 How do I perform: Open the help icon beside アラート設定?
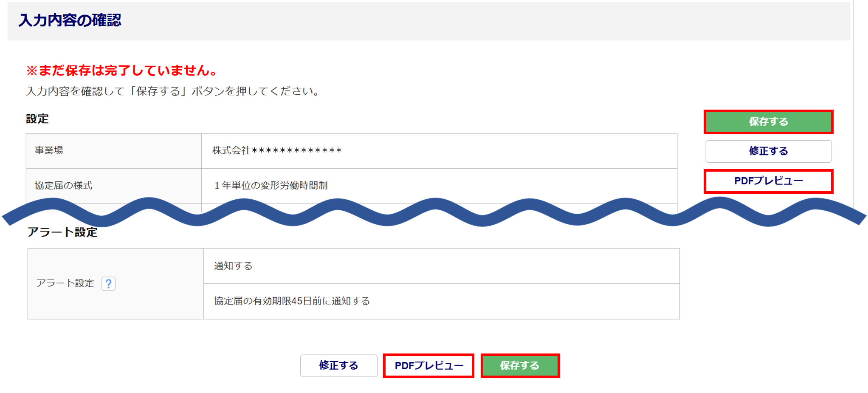point(109,283)
